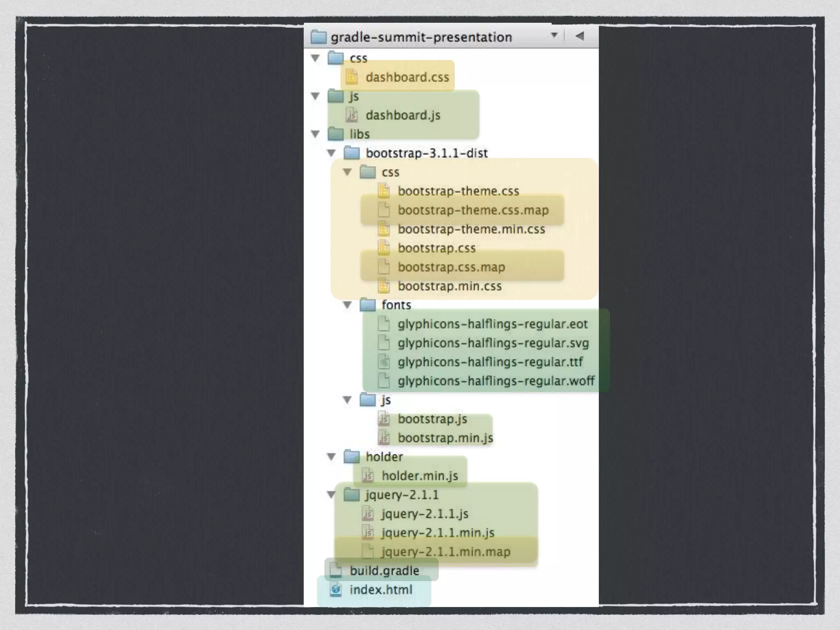
Task: Select the holder.min.js file name
Action: (x=420, y=476)
